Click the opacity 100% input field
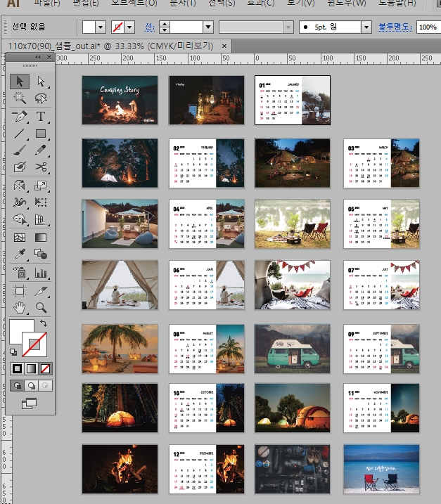 pyautogui.click(x=428, y=27)
